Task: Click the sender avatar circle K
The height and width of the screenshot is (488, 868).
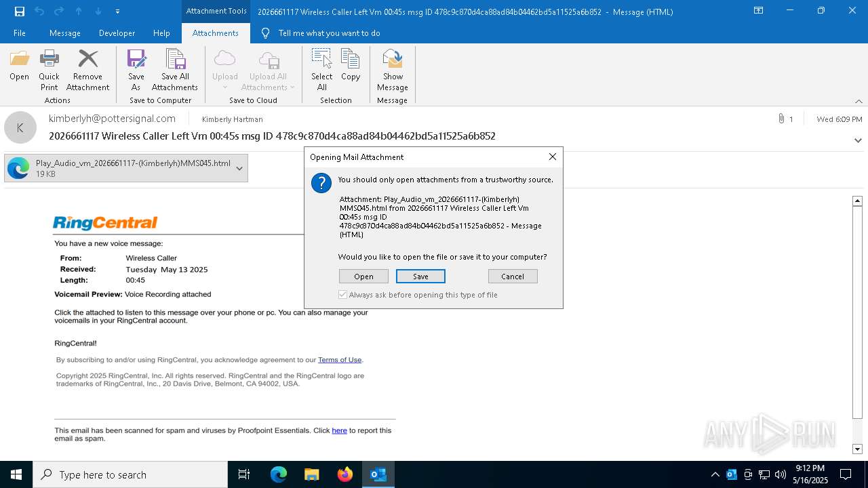Action: (x=20, y=127)
